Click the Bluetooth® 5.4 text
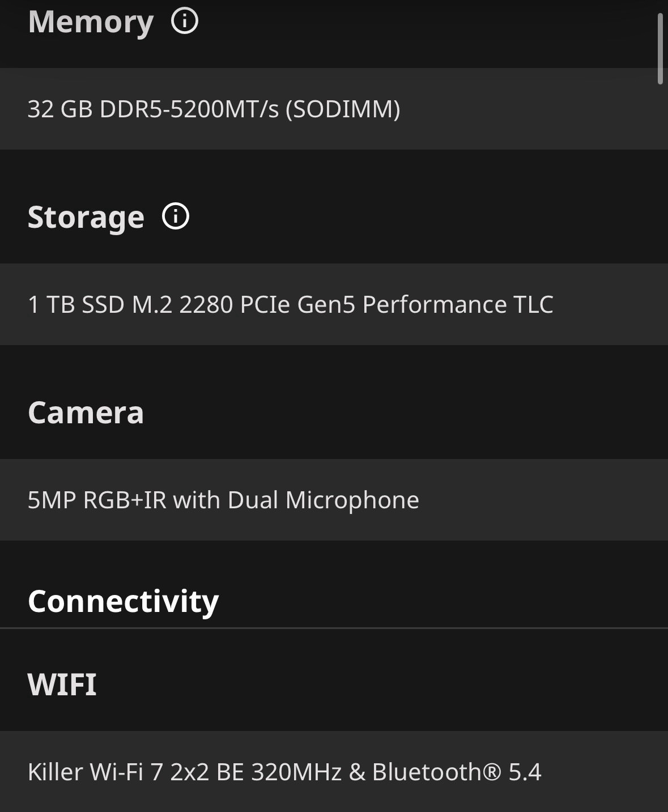 click(x=457, y=772)
